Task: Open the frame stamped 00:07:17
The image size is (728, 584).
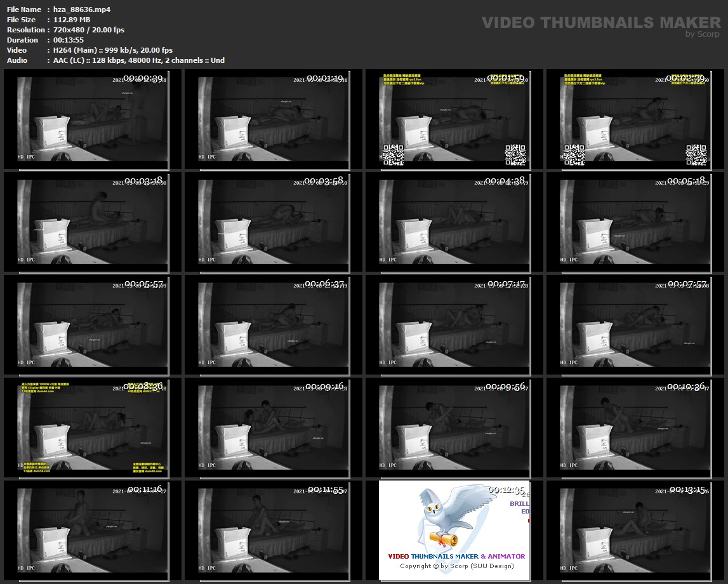Action: [x=454, y=324]
